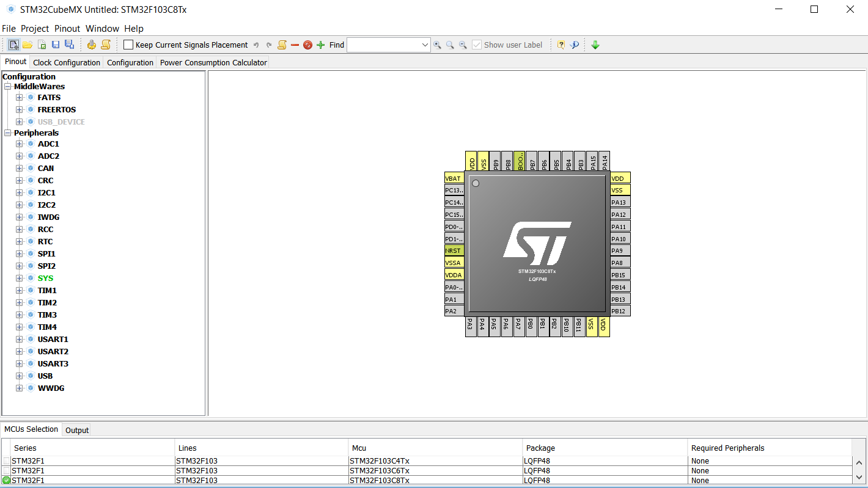Switch to the Output tab
Image resolution: width=868 pixels, height=488 pixels.
(x=76, y=429)
